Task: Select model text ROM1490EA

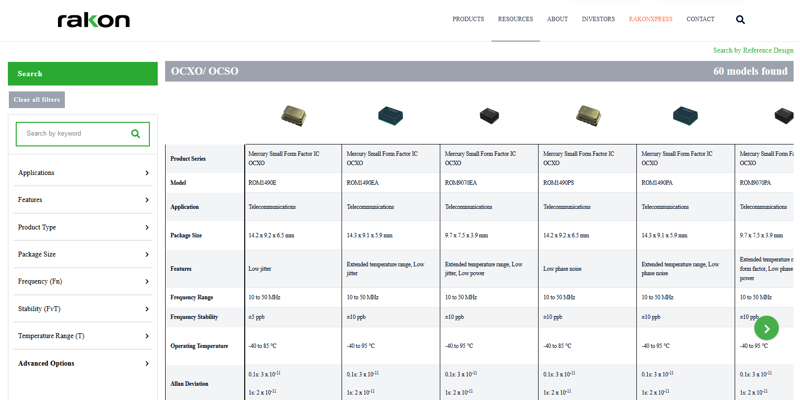Action: 362,183
